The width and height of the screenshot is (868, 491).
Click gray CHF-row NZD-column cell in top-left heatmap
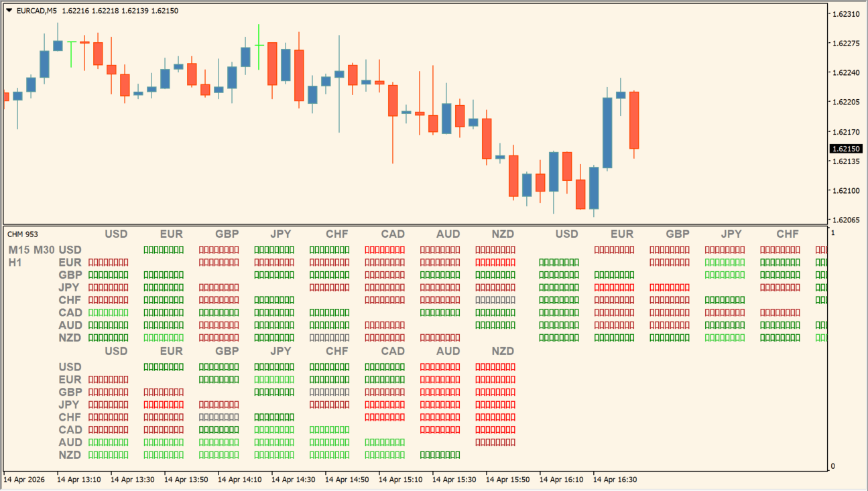[495, 300]
